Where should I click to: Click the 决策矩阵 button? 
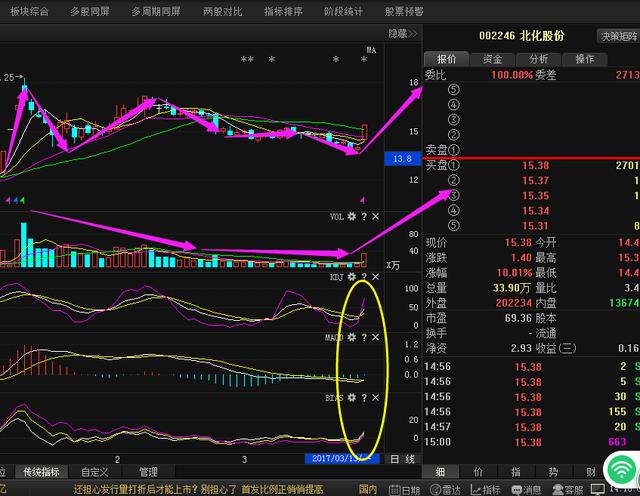(x=619, y=35)
